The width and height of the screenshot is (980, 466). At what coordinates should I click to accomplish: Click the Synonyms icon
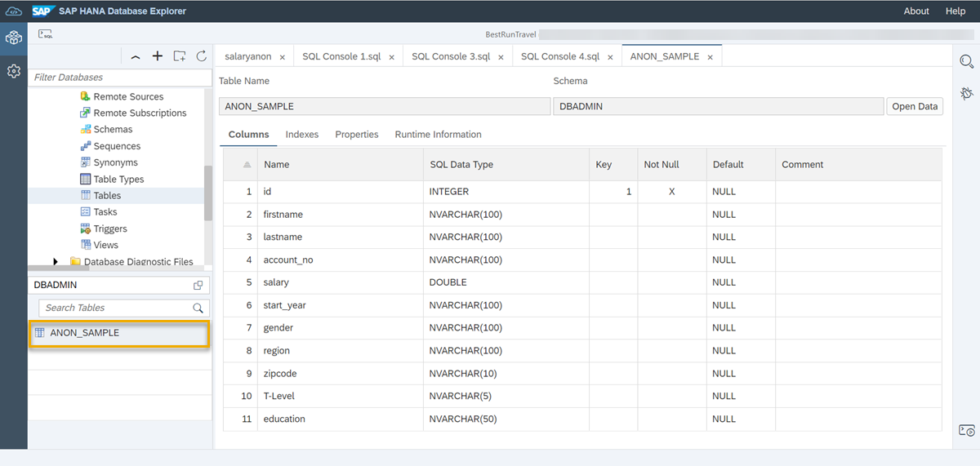click(x=86, y=162)
